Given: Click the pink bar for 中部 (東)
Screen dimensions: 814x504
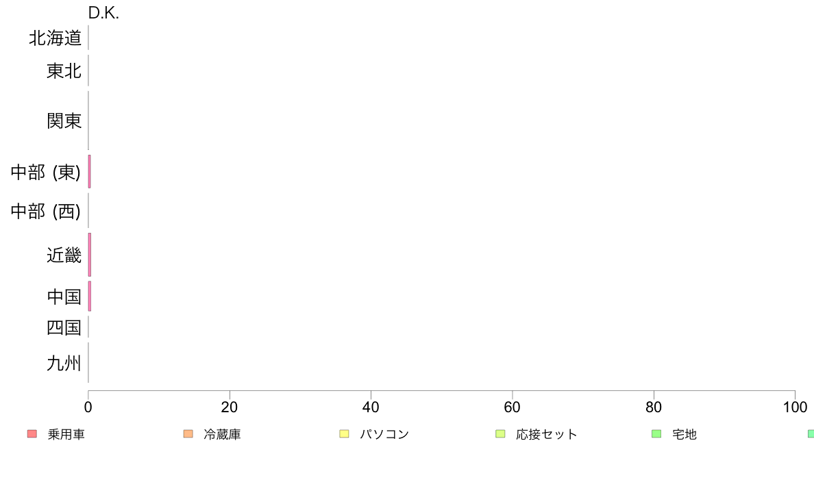Looking at the screenshot, I should click(89, 171).
